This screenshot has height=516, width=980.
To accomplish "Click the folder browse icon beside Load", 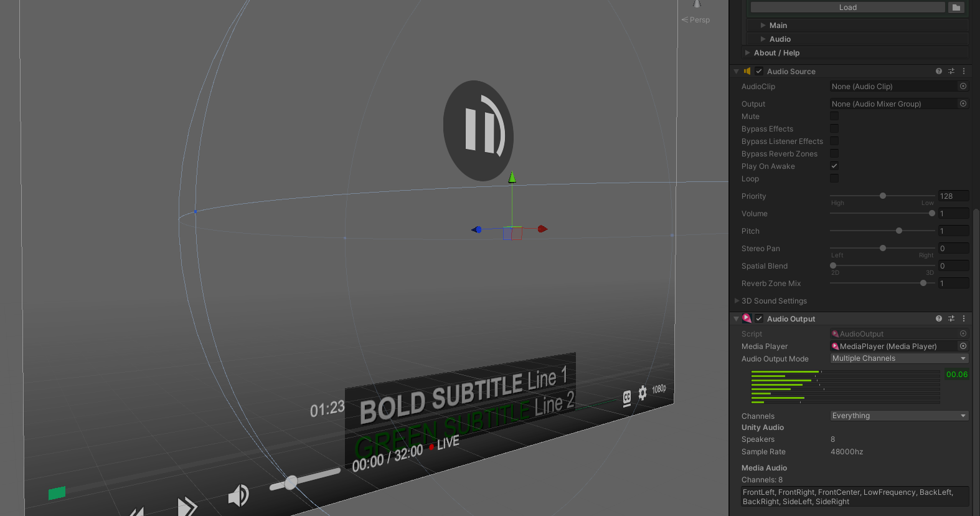I will coord(956,7).
